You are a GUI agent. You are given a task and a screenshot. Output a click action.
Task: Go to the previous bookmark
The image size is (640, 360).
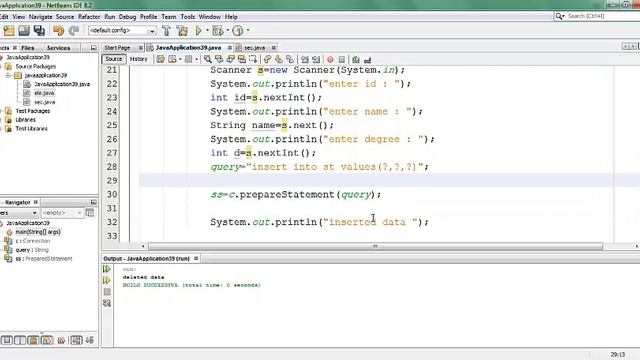(x=267, y=60)
